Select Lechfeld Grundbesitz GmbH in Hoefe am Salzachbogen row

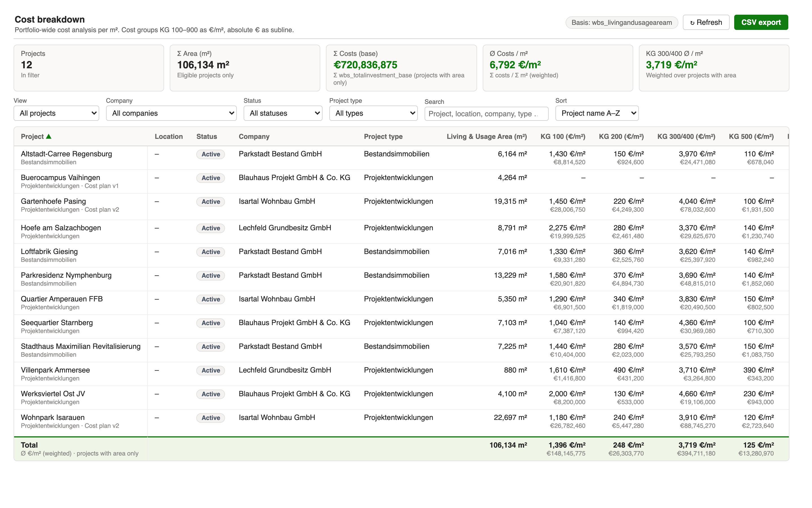(x=285, y=228)
